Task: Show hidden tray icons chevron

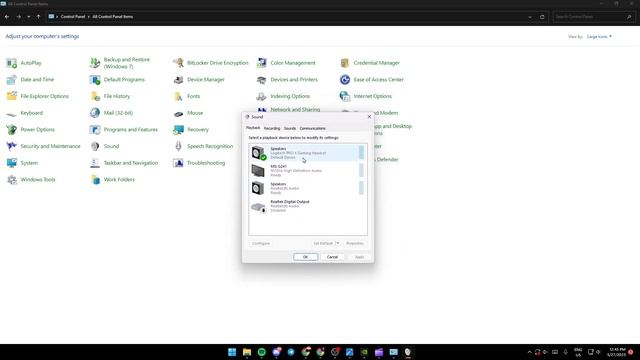Action: pyautogui.click(x=529, y=352)
